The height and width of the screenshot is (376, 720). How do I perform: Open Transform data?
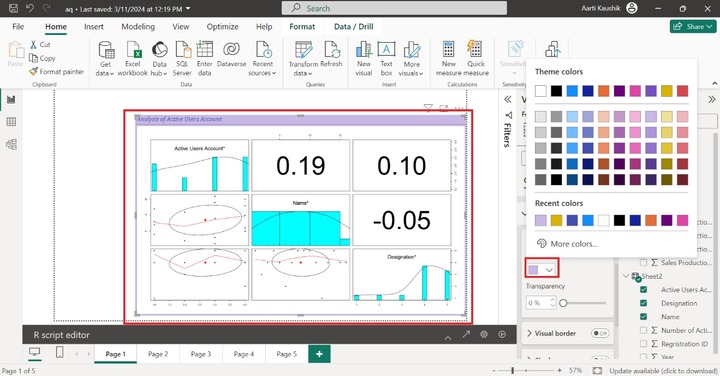(303, 58)
